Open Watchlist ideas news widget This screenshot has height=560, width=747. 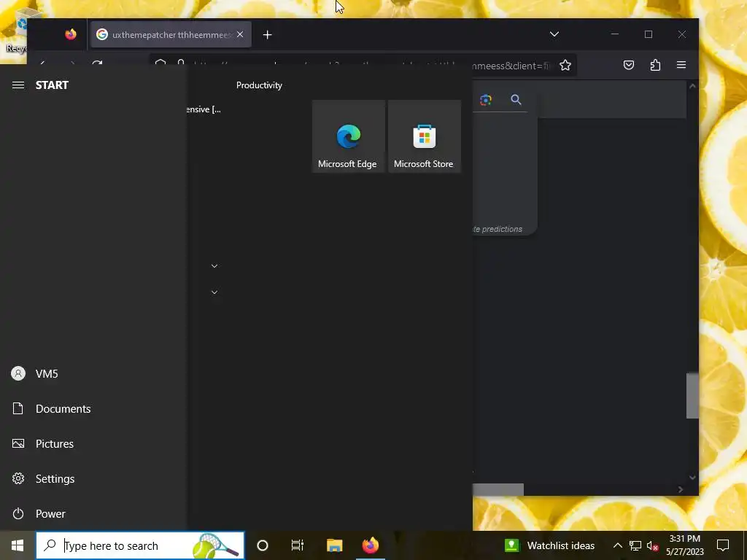(x=550, y=545)
